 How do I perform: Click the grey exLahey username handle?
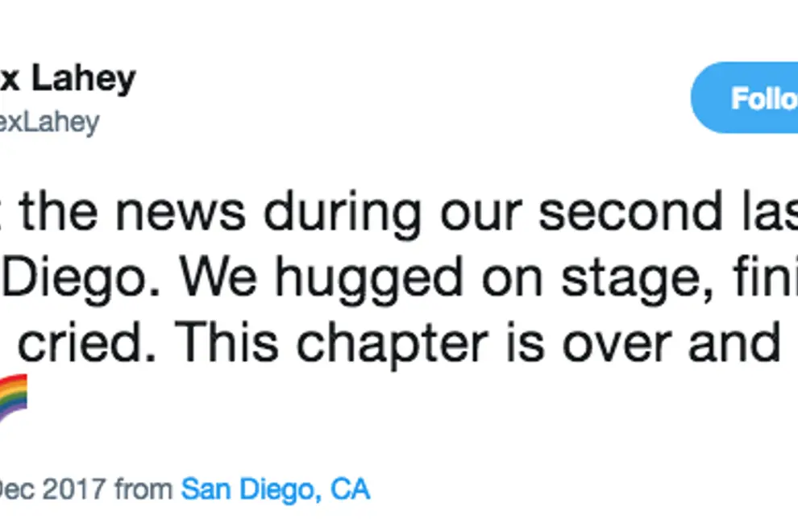pyautogui.click(x=50, y=123)
